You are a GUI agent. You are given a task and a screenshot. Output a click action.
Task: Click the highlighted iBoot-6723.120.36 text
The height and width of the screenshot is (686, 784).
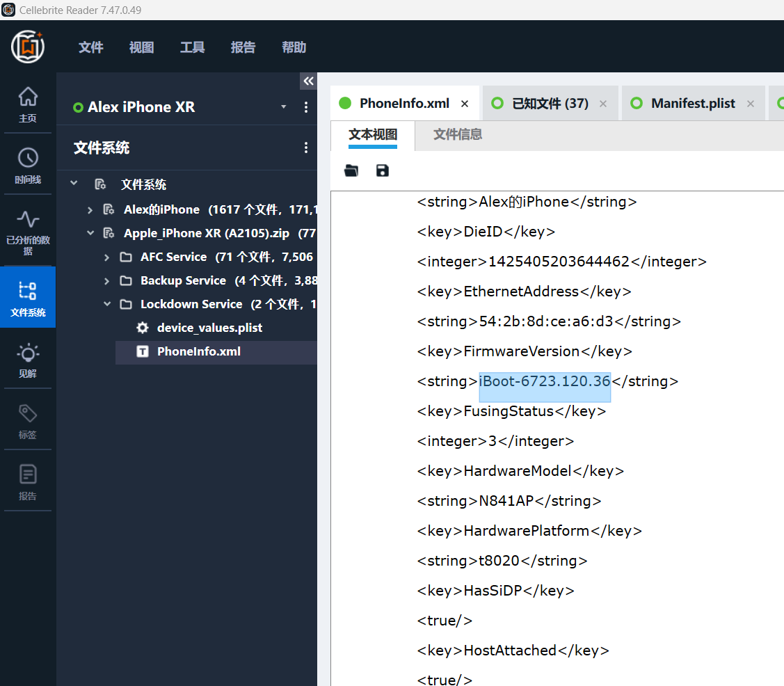[x=545, y=381]
